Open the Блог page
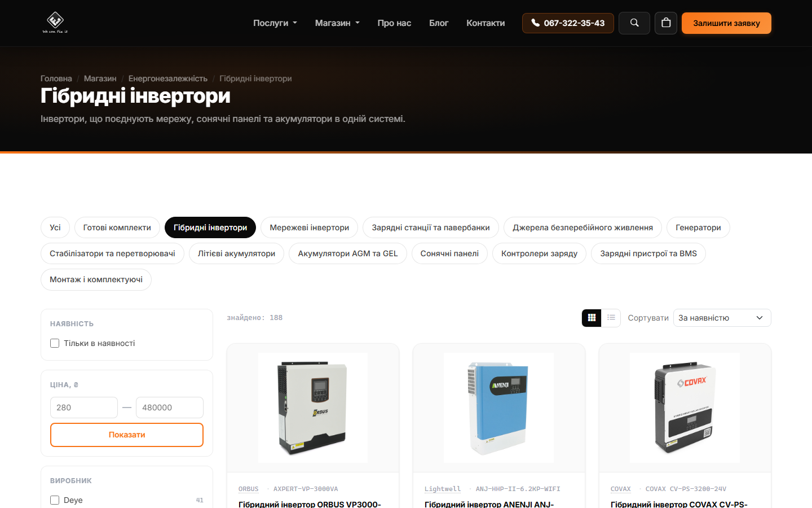 (x=439, y=23)
